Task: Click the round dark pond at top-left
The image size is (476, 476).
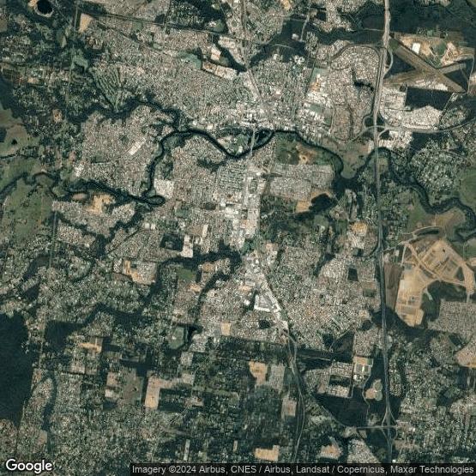Action: (45, 7)
